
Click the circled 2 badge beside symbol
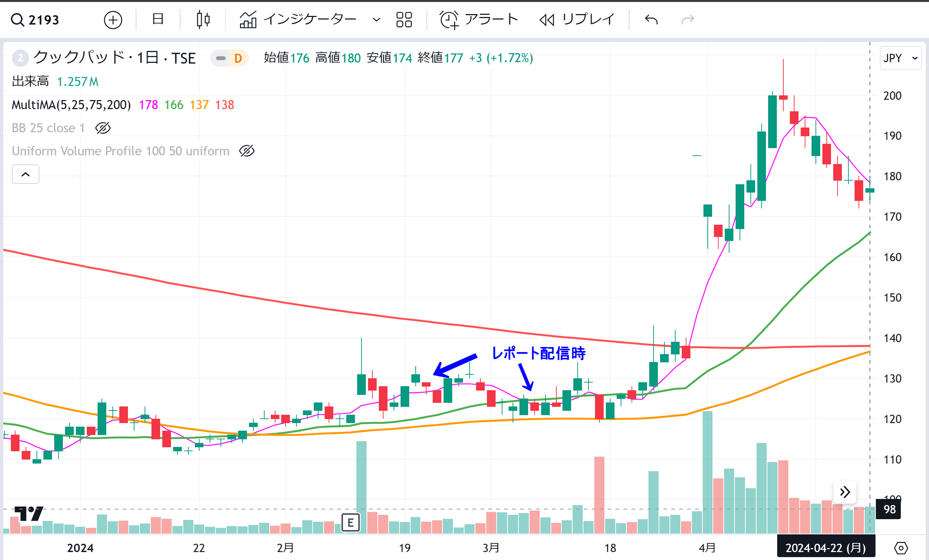pos(20,58)
